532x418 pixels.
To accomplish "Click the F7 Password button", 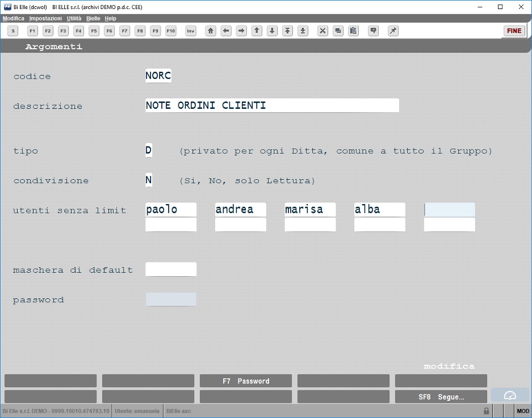I will (246, 381).
